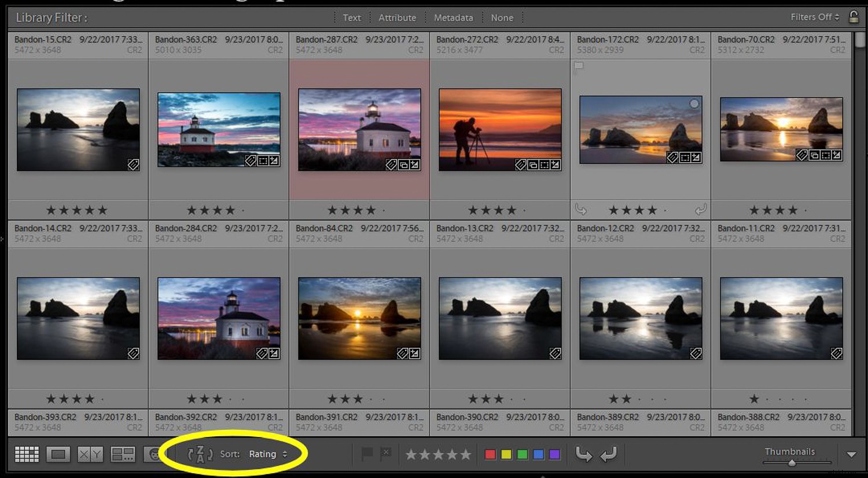The image size is (868, 478).
Task: Rotate the selected photo counterclockwise
Action: (x=585, y=455)
